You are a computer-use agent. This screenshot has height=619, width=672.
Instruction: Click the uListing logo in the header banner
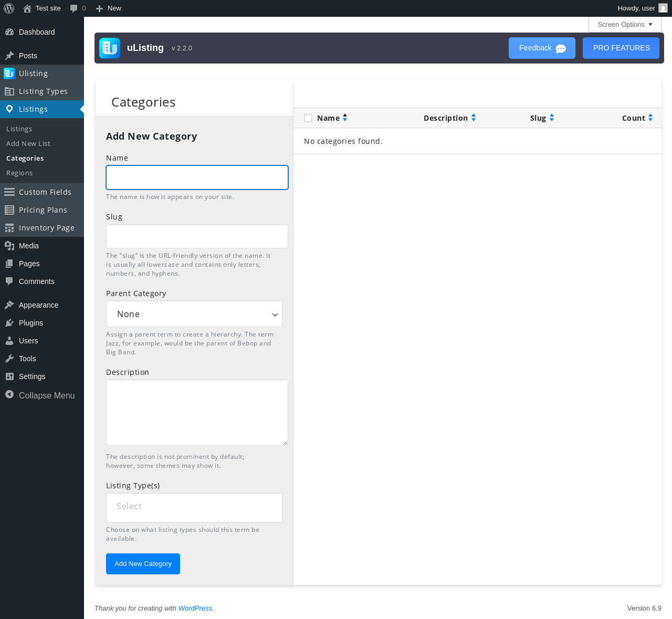coord(110,48)
